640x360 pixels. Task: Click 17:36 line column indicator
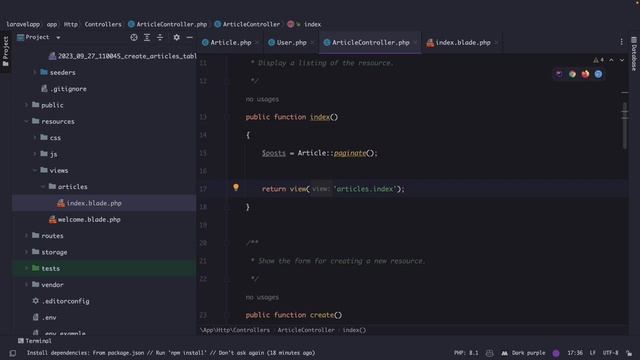click(x=575, y=353)
